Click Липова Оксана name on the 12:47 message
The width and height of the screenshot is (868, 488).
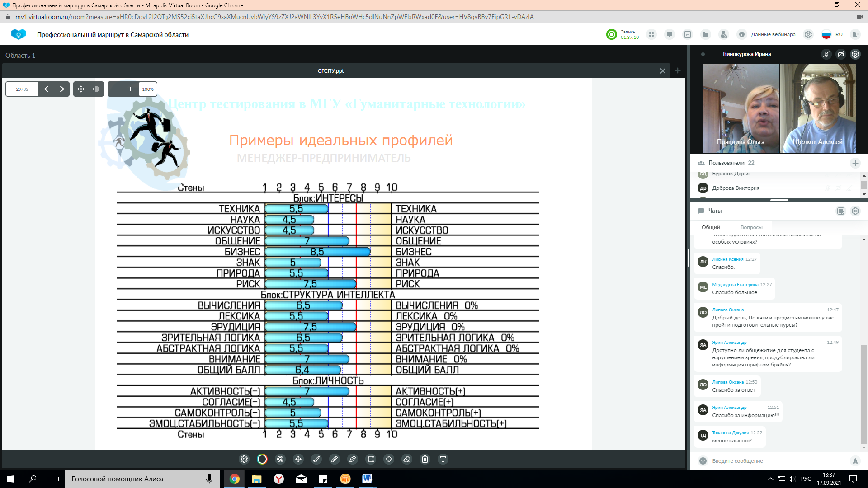click(x=728, y=310)
